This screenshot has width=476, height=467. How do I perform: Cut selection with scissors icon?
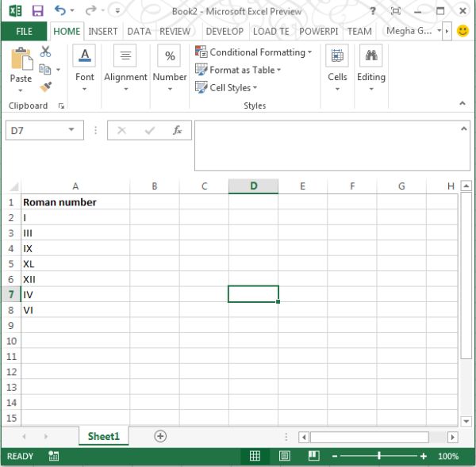45,52
